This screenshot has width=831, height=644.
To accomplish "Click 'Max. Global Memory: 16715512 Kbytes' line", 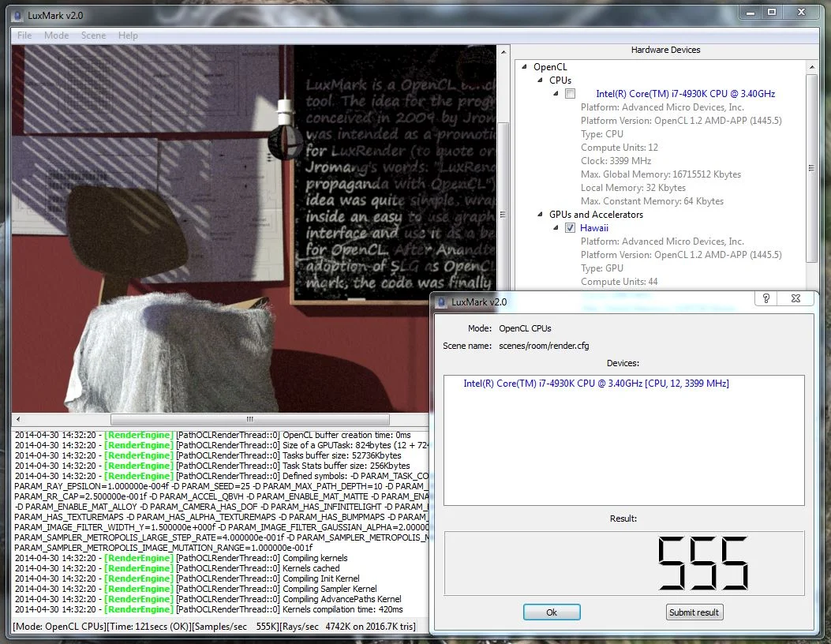I will point(661,174).
